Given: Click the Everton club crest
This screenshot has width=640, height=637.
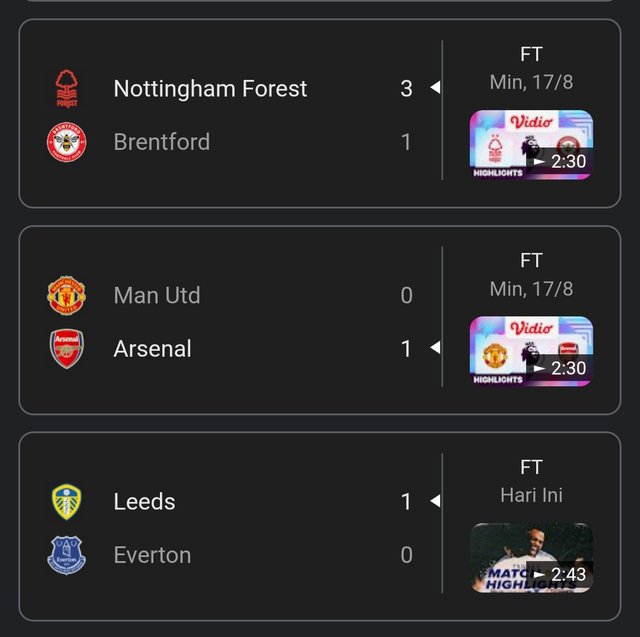Looking at the screenshot, I should click(x=67, y=555).
